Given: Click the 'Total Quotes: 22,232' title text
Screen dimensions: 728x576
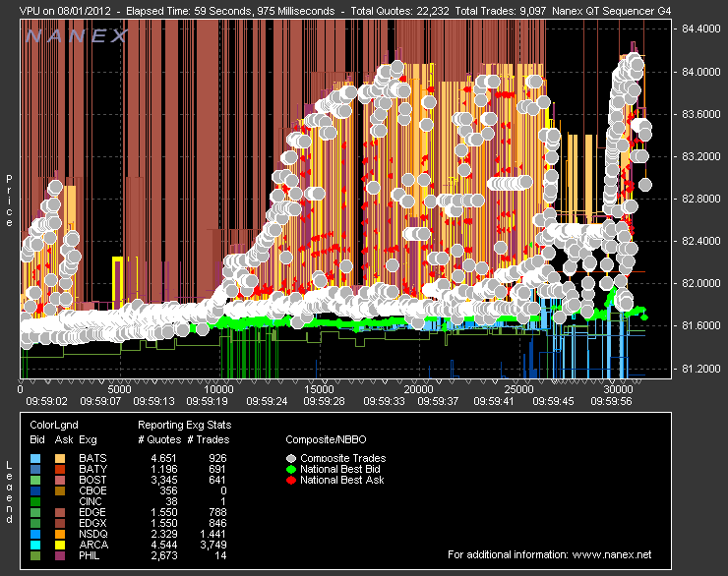Looking at the screenshot, I should point(399,11).
